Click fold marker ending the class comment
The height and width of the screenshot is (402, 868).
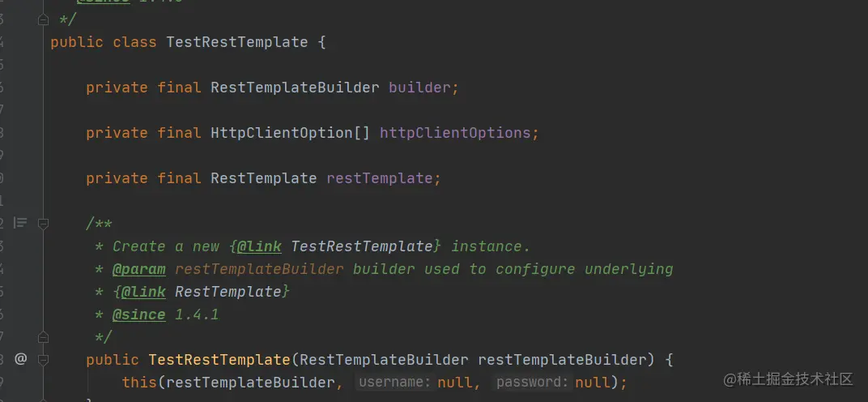coord(44,19)
